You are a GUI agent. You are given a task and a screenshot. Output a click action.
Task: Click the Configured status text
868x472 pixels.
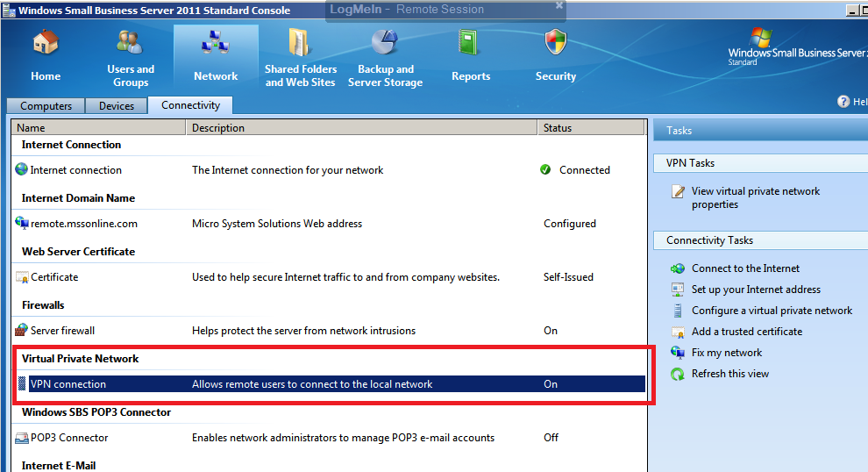tap(570, 224)
